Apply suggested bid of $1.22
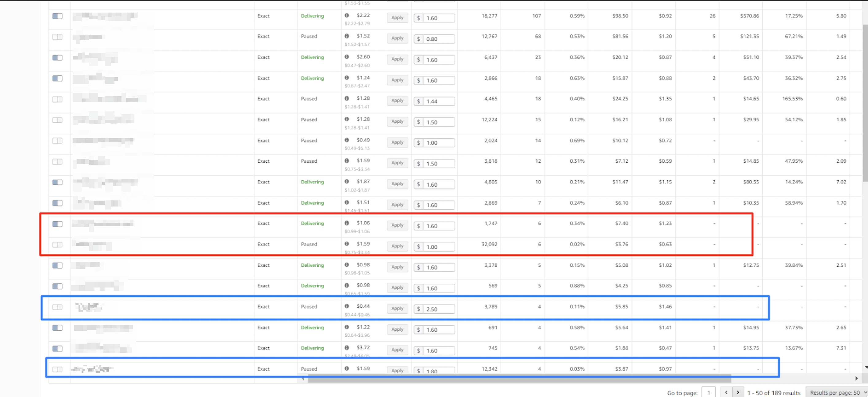868x397 pixels. click(397, 329)
